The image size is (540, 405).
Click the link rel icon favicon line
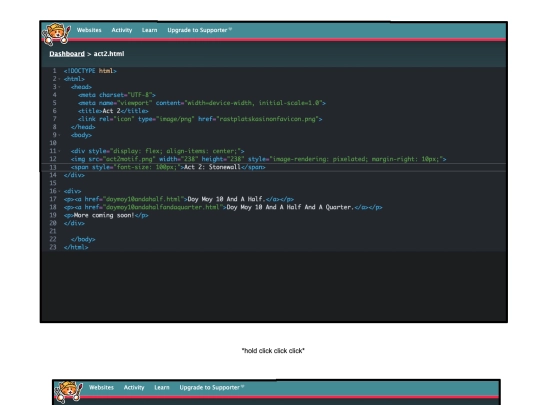200,119
